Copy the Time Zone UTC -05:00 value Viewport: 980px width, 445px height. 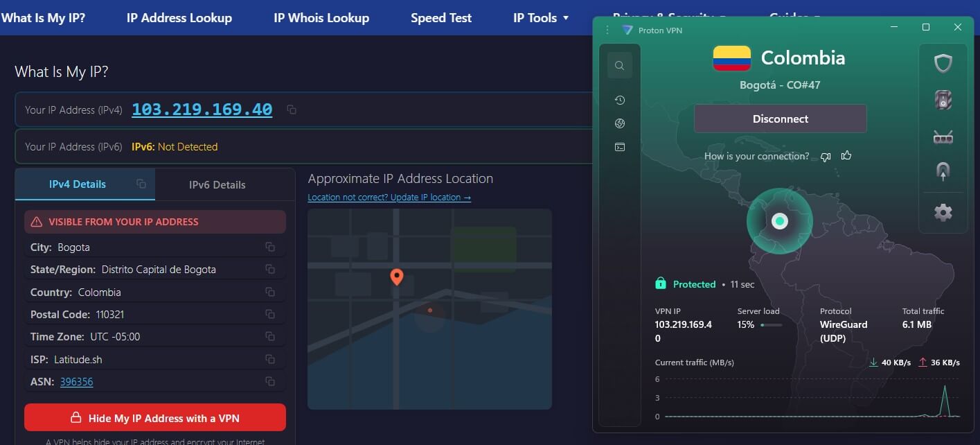click(270, 336)
